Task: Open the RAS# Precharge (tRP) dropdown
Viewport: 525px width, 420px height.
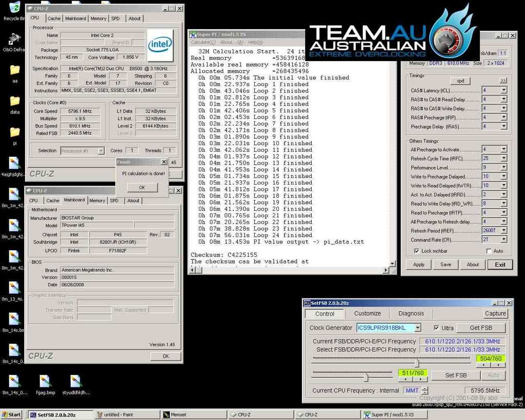Action: click(503, 117)
